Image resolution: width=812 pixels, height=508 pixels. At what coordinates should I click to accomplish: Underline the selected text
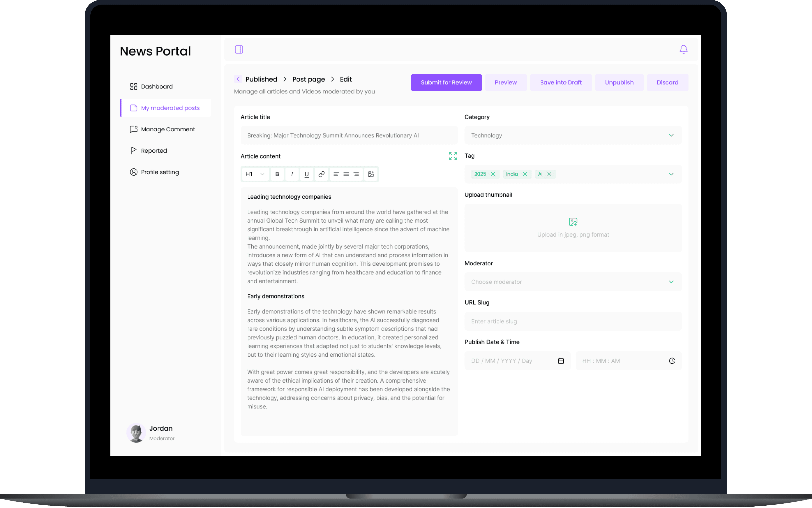[x=306, y=174]
